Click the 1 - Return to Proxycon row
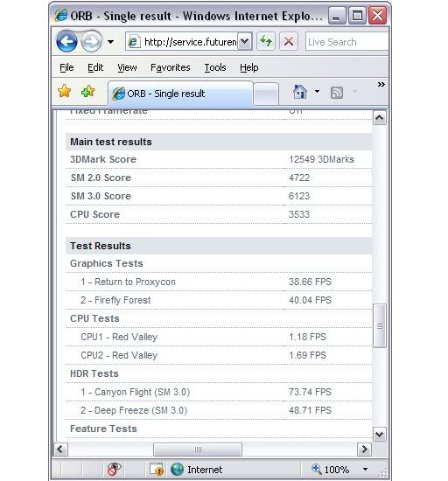This screenshot has height=481, width=448. pyautogui.click(x=219, y=282)
